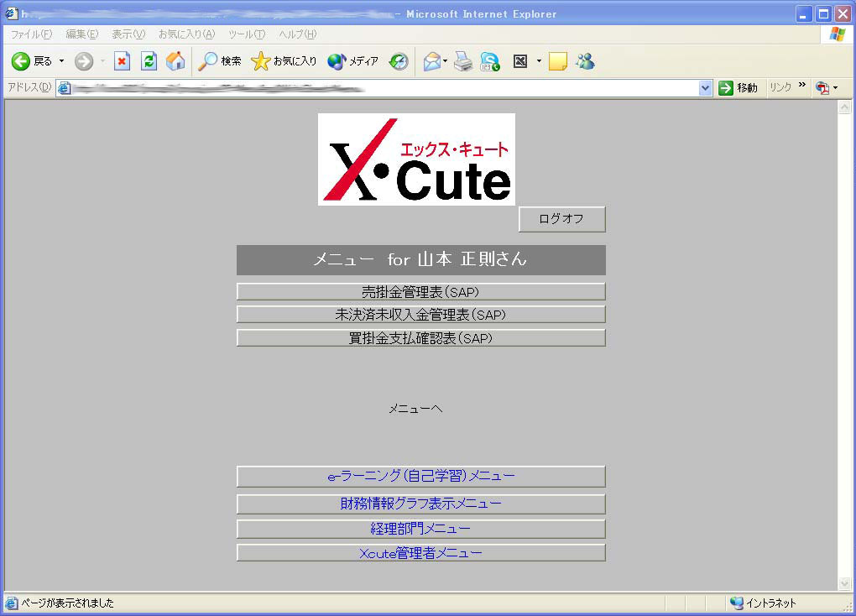
Task: Open 未決済未収入金管理表(SAP) button
Action: pyautogui.click(x=421, y=315)
